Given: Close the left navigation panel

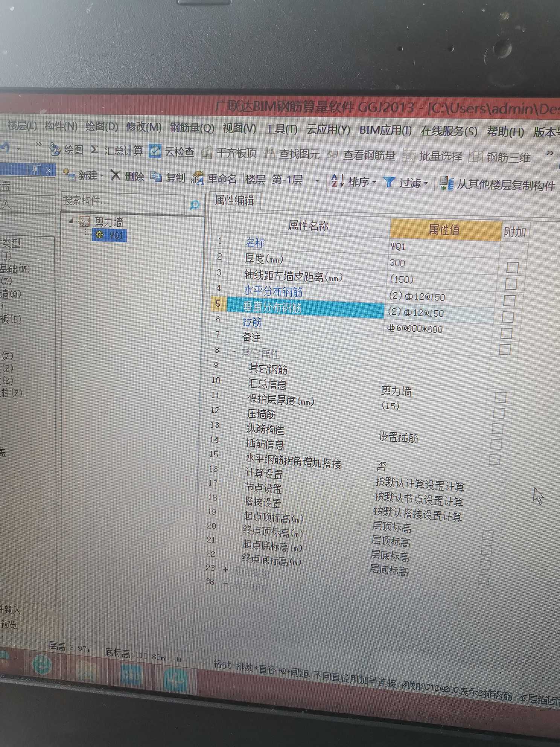Looking at the screenshot, I should [x=49, y=171].
